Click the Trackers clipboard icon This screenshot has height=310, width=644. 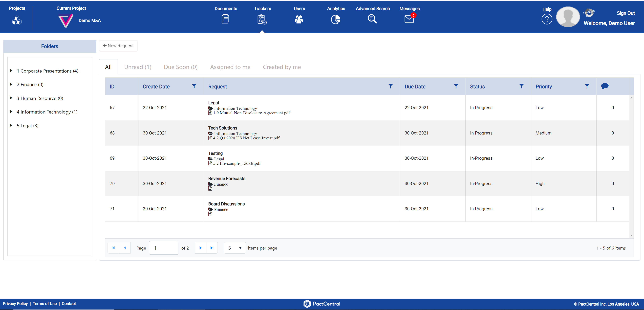(262, 19)
